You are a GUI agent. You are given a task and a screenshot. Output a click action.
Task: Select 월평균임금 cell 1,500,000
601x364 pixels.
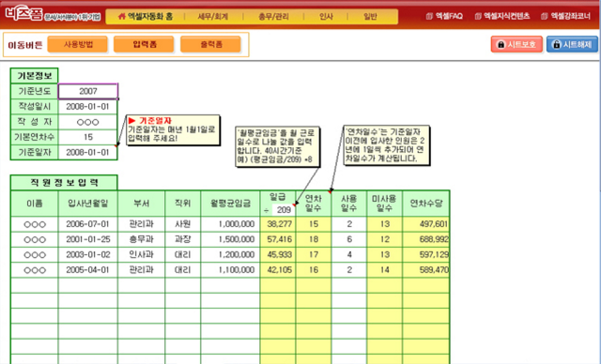pos(230,239)
